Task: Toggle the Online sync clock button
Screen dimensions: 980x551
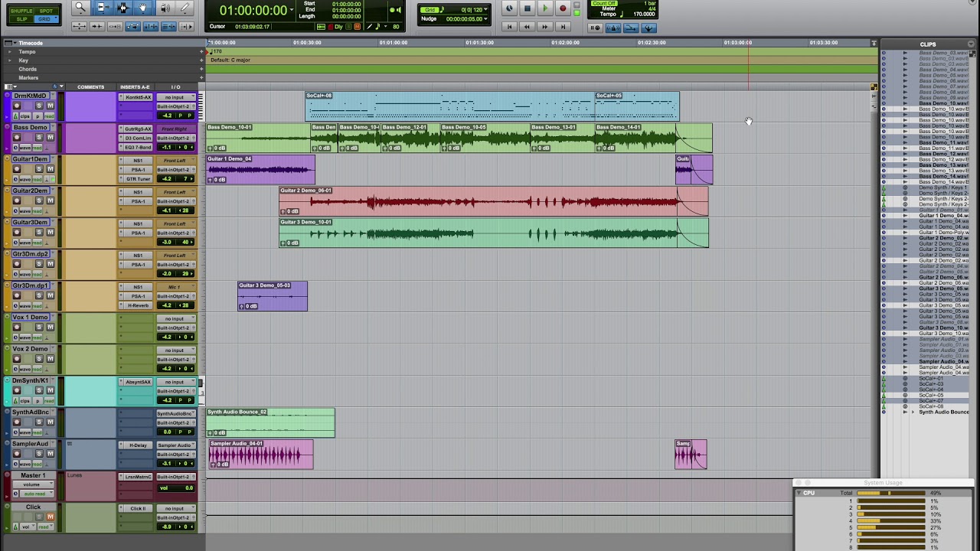Action: pyautogui.click(x=509, y=8)
